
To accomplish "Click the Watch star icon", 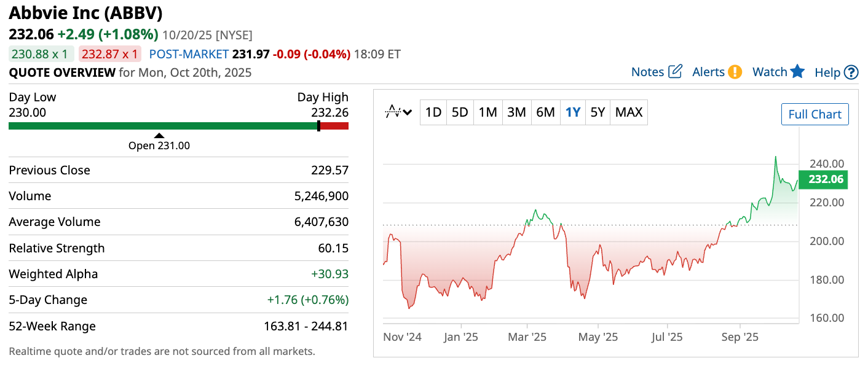I will coord(797,71).
